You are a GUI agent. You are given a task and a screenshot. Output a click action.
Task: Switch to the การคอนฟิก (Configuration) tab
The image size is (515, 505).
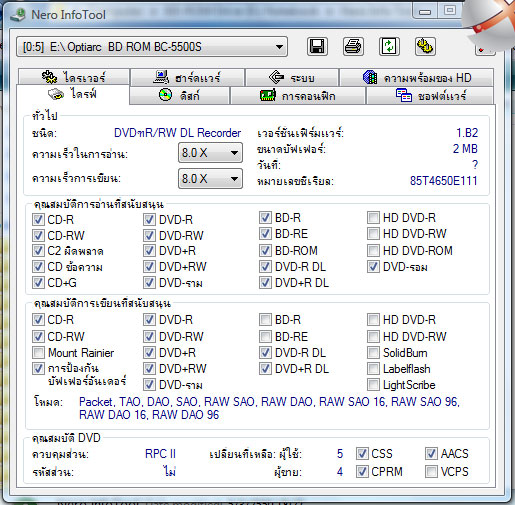(298, 96)
